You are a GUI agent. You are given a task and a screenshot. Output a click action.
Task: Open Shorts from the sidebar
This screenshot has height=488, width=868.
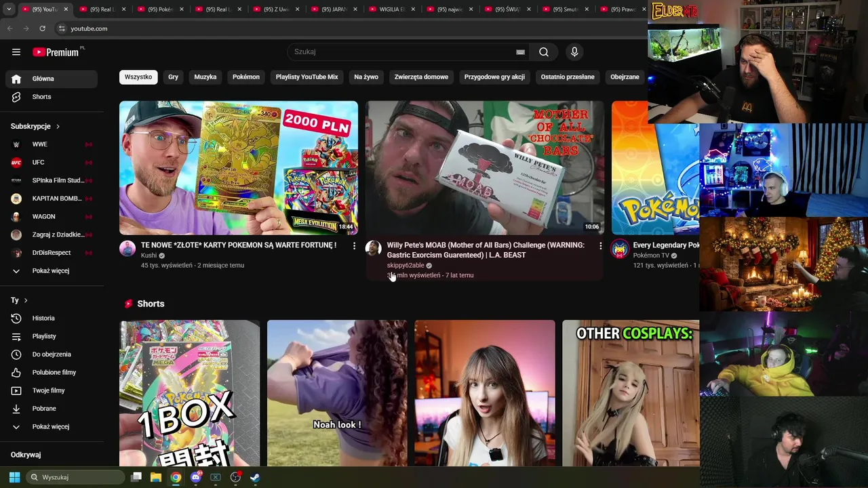click(52, 97)
